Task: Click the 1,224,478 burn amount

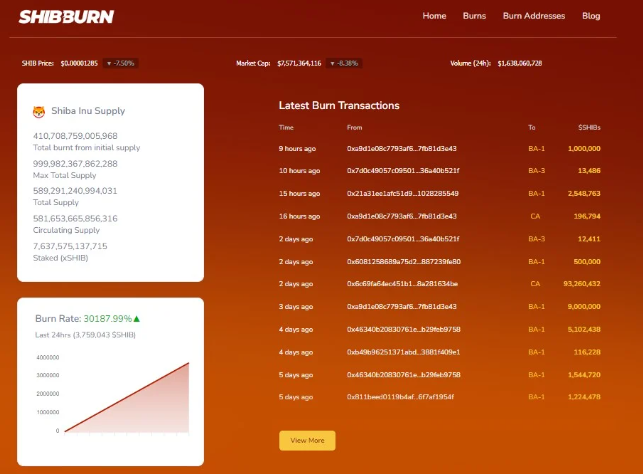Action: (584, 397)
